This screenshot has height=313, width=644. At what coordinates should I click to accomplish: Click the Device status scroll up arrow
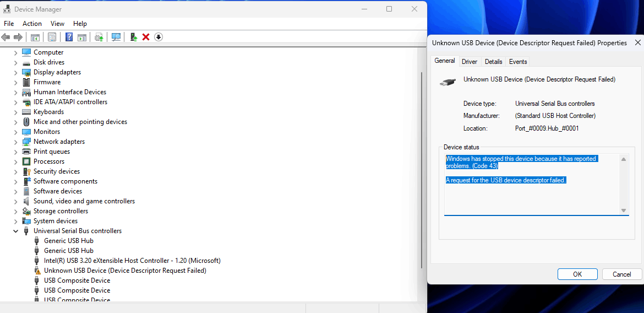pyautogui.click(x=624, y=159)
